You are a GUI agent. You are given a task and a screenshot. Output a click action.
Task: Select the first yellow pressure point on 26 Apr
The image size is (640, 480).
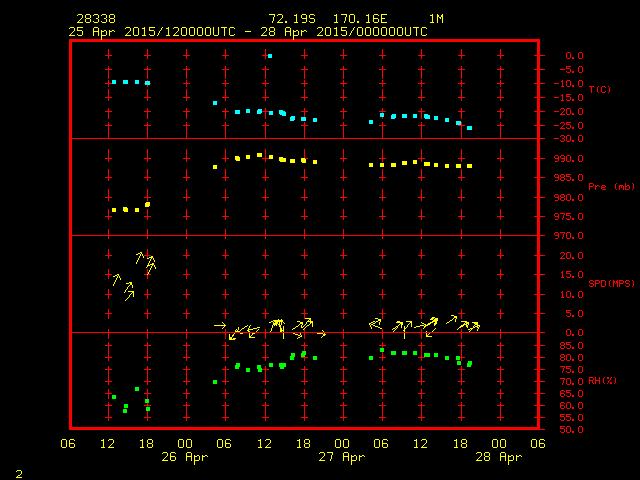pyautogui.click(x=215, y=167)
